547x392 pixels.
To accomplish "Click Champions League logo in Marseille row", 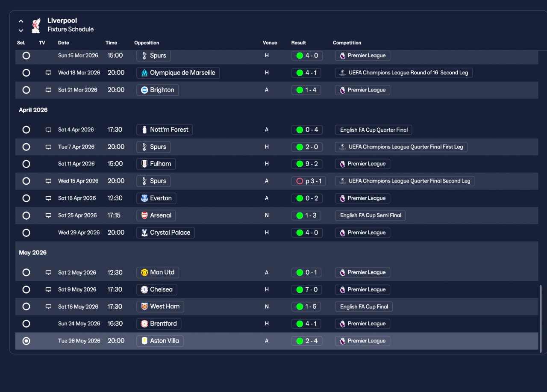I will click(x=342, y=73).
